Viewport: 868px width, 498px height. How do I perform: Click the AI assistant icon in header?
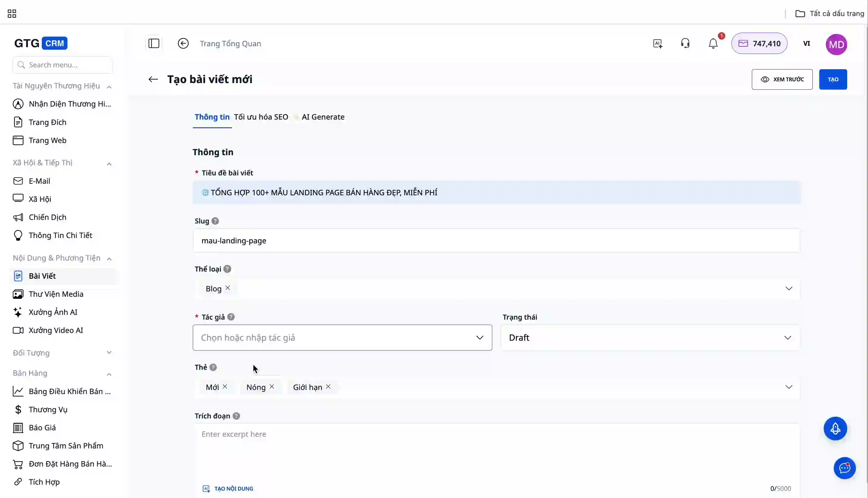point(657,43)
